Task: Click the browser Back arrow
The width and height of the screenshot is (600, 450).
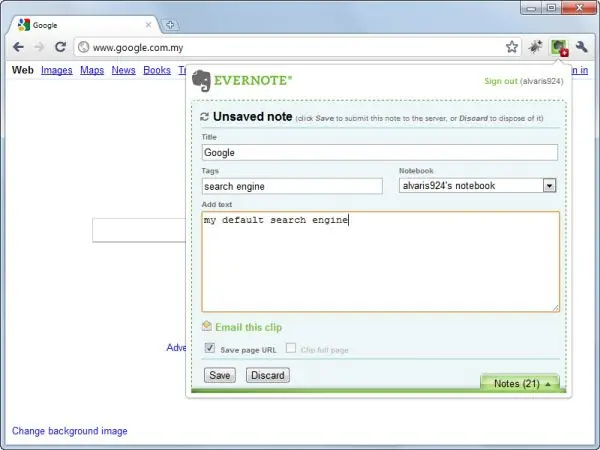Action: [x=18, y=47]
